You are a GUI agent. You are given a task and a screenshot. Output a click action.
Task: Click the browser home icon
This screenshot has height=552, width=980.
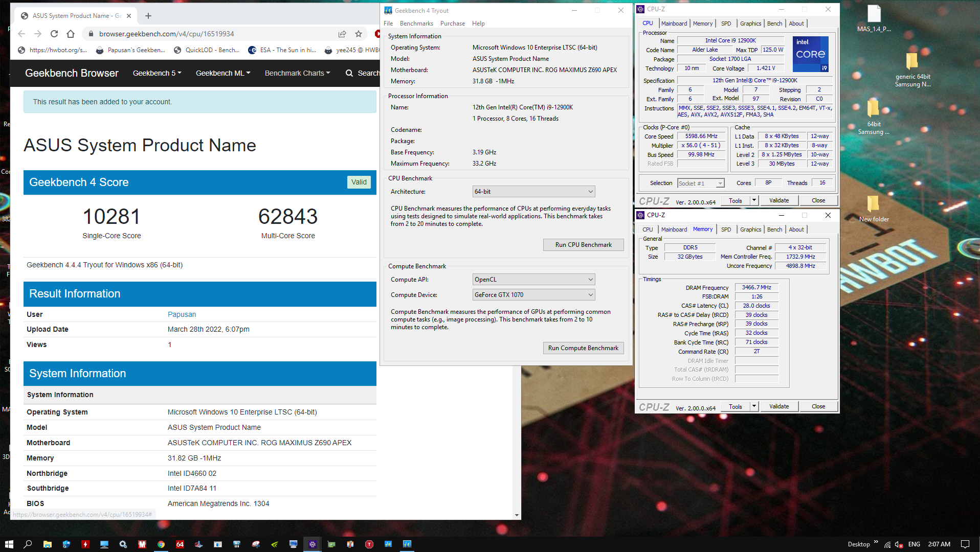pos(71,34)
